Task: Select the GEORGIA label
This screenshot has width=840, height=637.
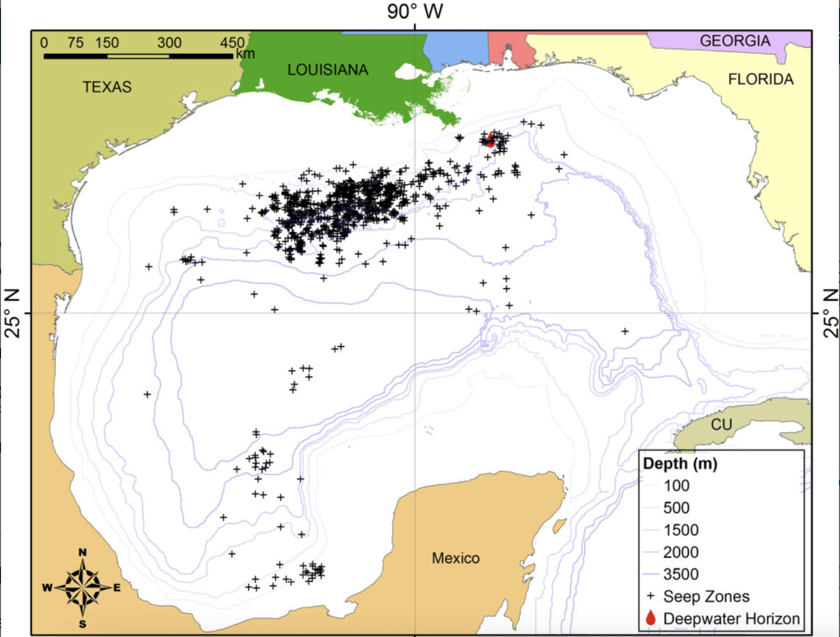Action: click(x=734, y=41)
